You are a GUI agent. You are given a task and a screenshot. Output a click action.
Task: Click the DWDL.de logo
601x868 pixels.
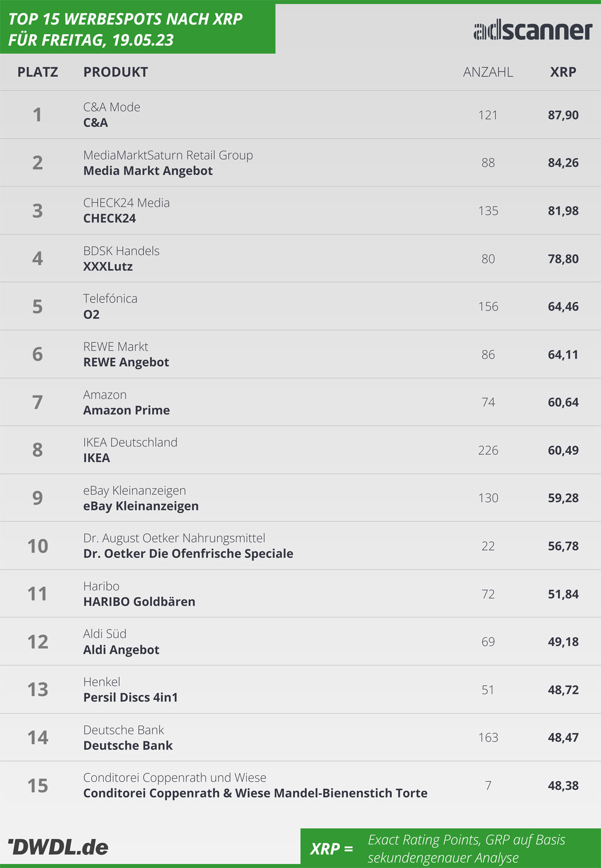(x=58, y=847)
